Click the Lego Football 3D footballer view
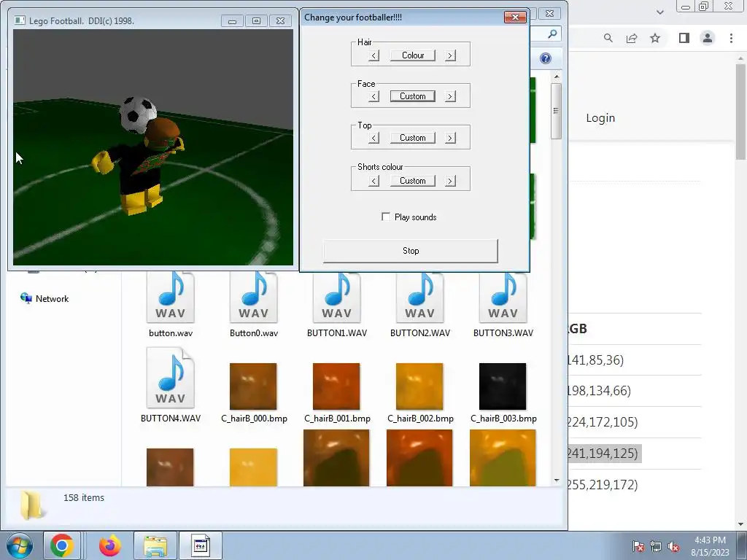Screen dimensions: 747x560 [x=153, y=147]
